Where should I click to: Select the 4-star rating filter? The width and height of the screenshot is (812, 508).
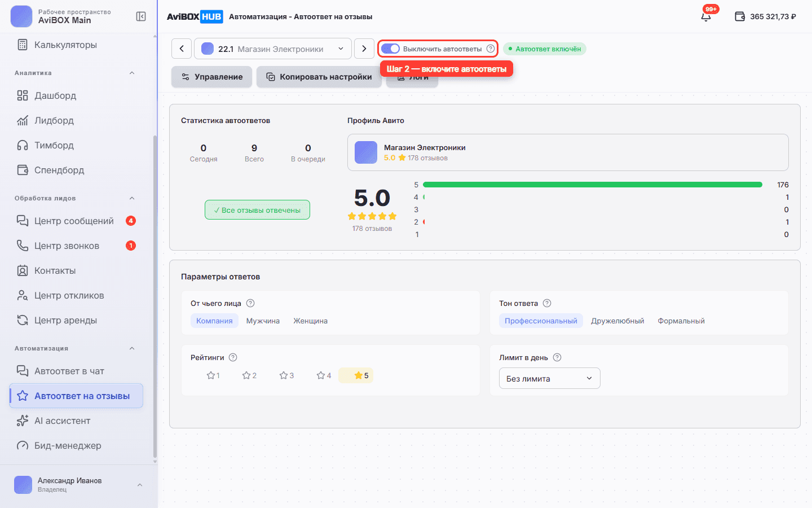324,375
